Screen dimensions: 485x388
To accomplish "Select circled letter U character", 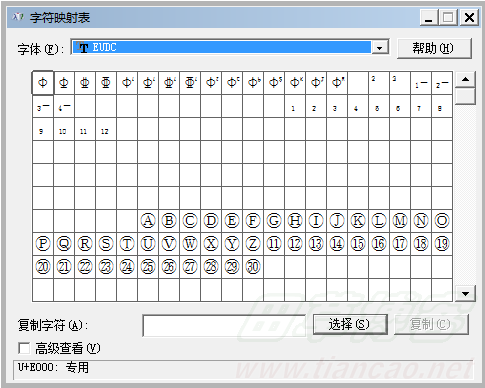I will [x=148, y=244].
